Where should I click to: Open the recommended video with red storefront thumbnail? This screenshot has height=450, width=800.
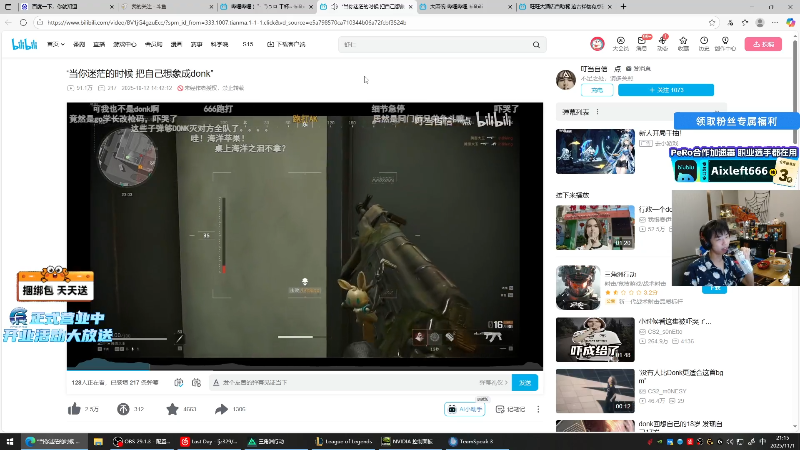tap(595, 228)
